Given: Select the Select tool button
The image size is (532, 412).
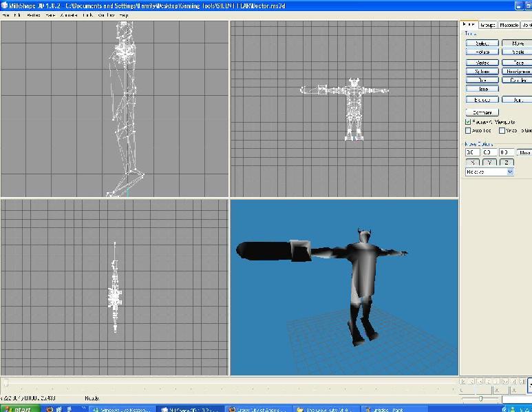Looking at the screenshot, I should point(482,43).
